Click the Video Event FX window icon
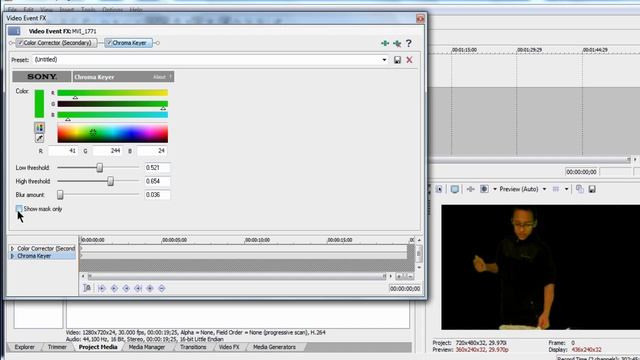This screenshot has height=360, width=640. (x=14, y=31)
